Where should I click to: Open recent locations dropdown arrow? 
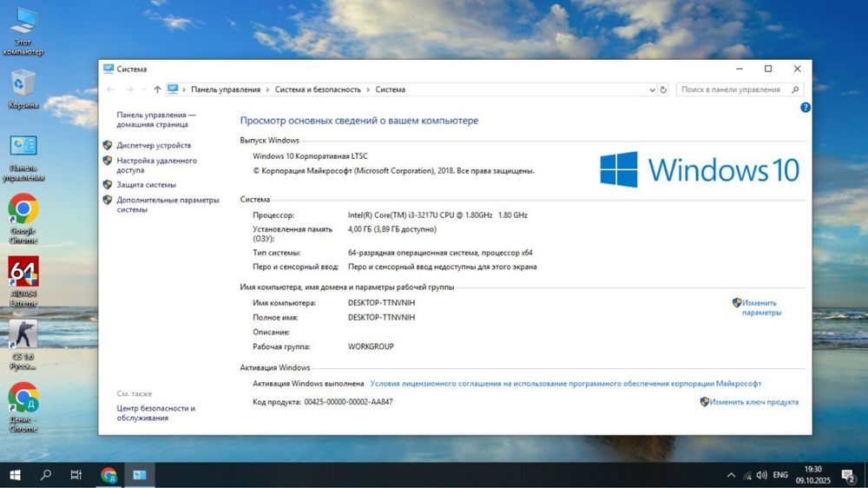tap(144, 89)
